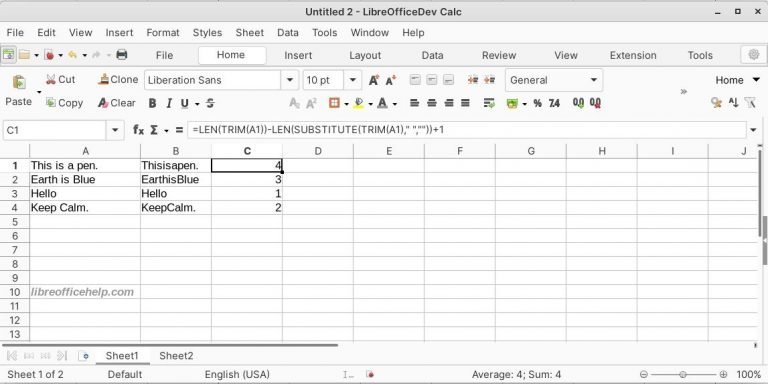Select cell A2 Earth is Blue

(85, 179)
